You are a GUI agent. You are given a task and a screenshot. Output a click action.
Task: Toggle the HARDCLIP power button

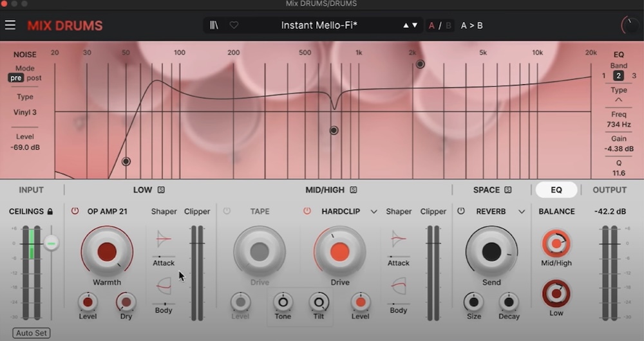point(307,211)
